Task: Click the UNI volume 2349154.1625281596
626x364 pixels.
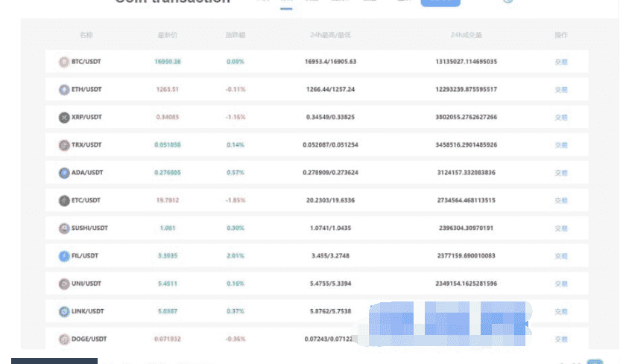Action: 467,284
